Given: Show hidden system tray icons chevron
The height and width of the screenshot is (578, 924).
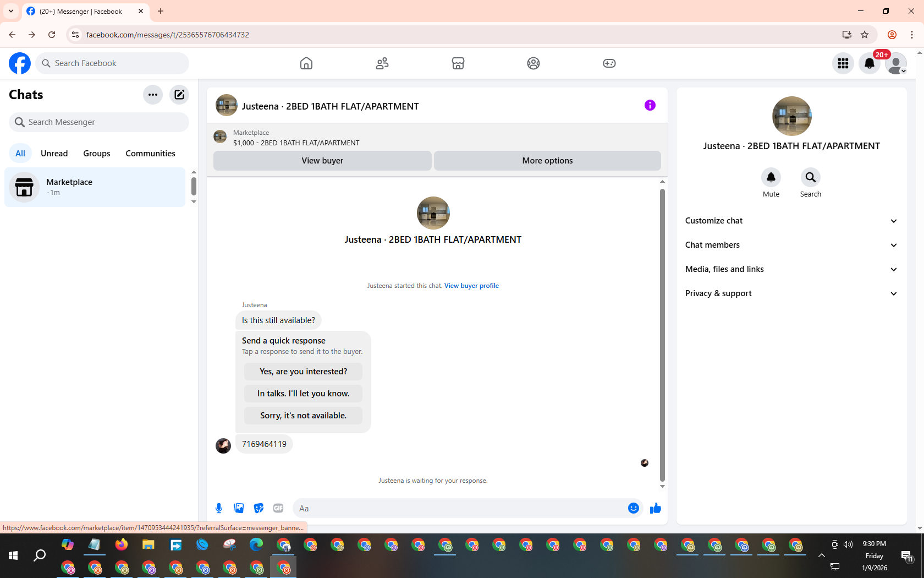Looking at the screenshot, I should point(822,555).
